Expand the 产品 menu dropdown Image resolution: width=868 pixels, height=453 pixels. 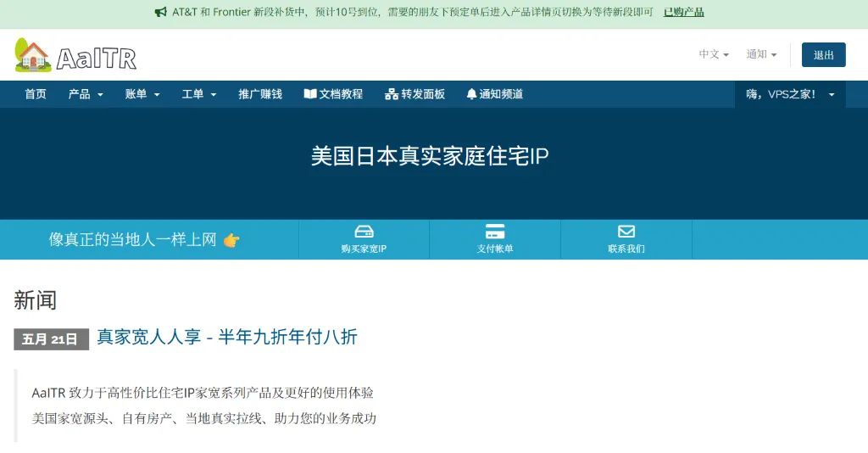point(86,94)
